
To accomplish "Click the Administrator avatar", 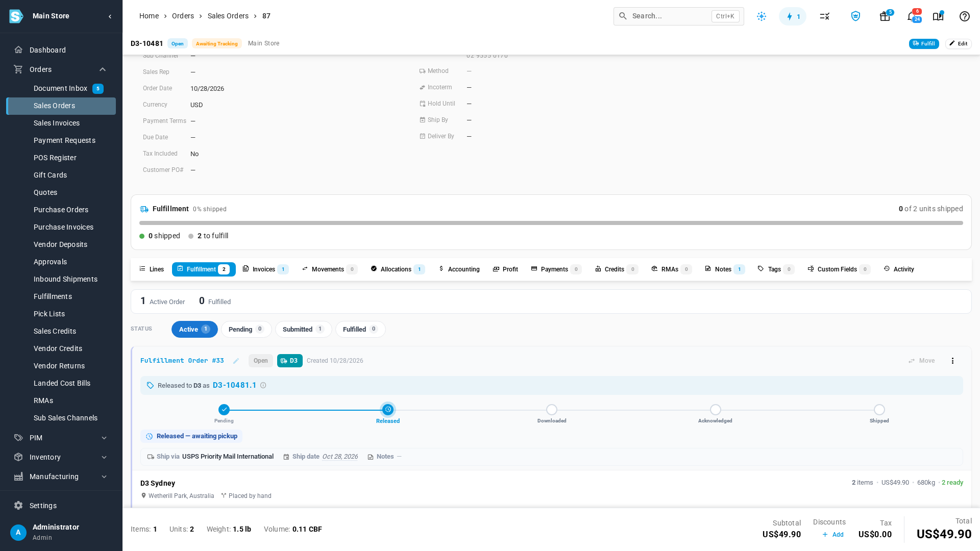I will [18, 533].
